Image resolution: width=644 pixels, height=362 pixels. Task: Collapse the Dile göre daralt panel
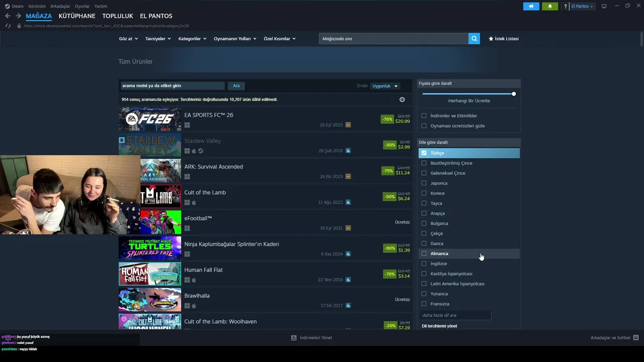pos(469,142)
